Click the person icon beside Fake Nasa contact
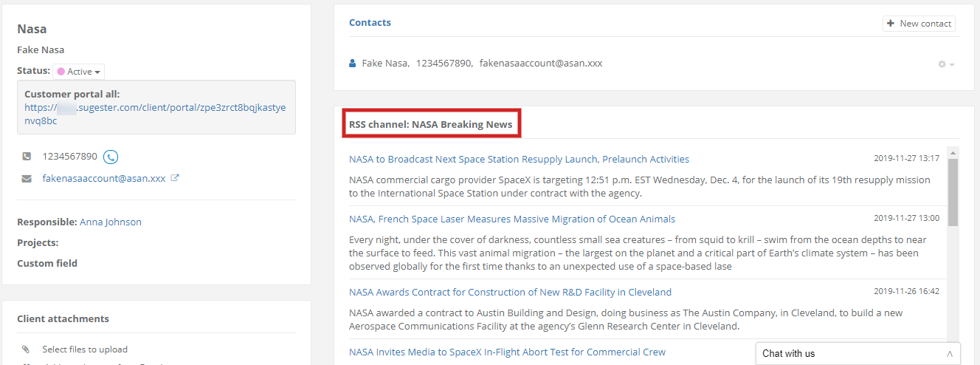The height and width of the screenshot is (365, 980). click(x=353, y=64)
